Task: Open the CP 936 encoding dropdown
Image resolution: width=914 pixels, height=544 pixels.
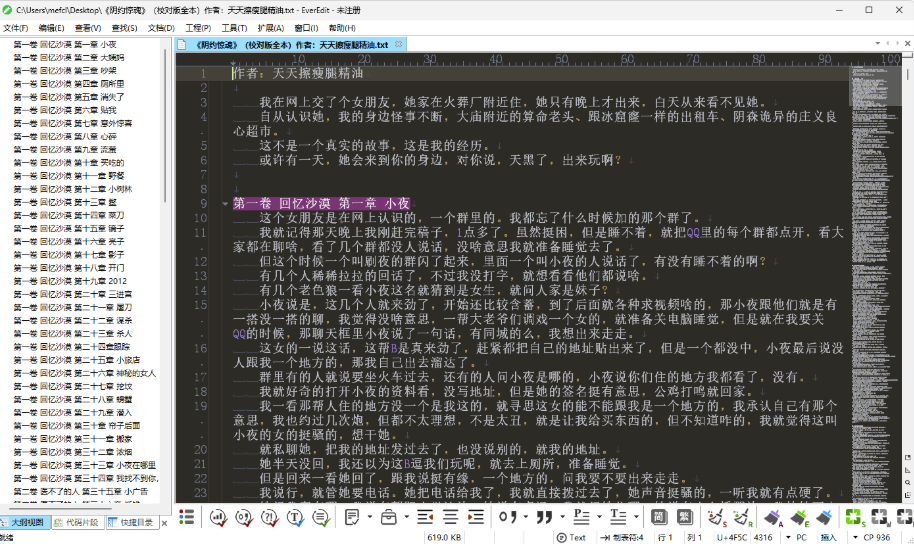Action: (855, 538)
